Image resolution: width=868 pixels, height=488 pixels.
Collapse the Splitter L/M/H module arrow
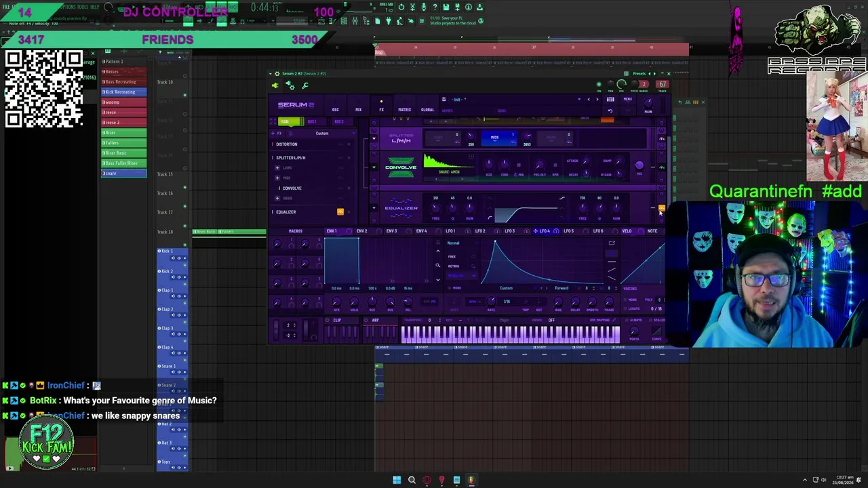pos(374,139)
